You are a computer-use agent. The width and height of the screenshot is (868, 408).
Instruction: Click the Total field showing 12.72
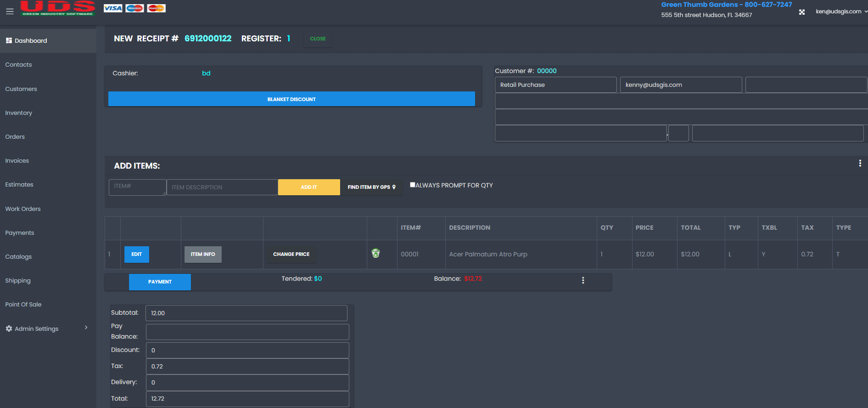(247, 398)
